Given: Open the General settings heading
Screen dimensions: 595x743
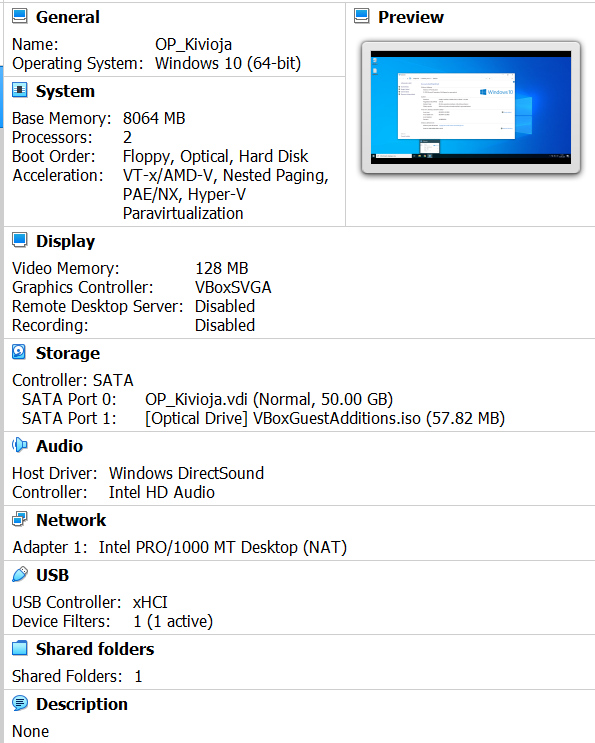Looking at the screenshot, I should (x=68, y=17).
